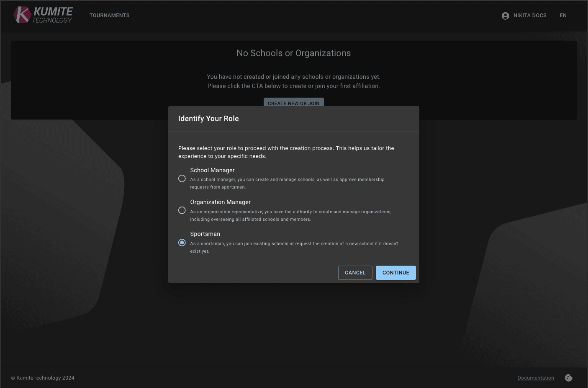Screen dimensions: 588x388
Task: Toggle the Sportsman radio button
Action: click(182, 243)
